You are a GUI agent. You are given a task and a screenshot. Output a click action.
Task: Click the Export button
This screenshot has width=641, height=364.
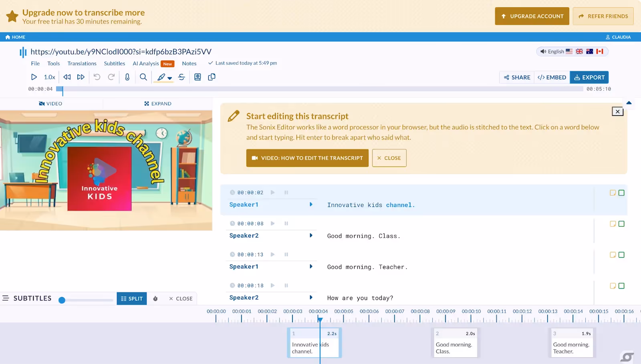coord(589,77)
